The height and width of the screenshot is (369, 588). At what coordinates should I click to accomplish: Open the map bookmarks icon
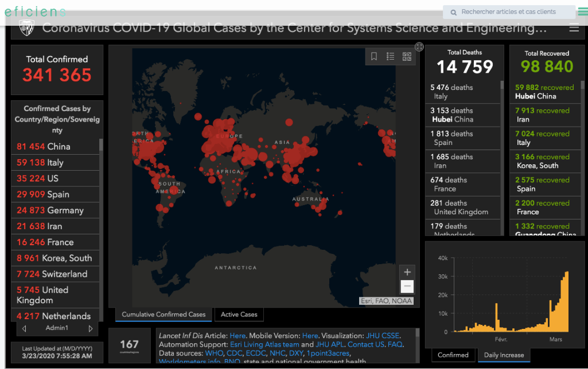[x=374, y=56]
